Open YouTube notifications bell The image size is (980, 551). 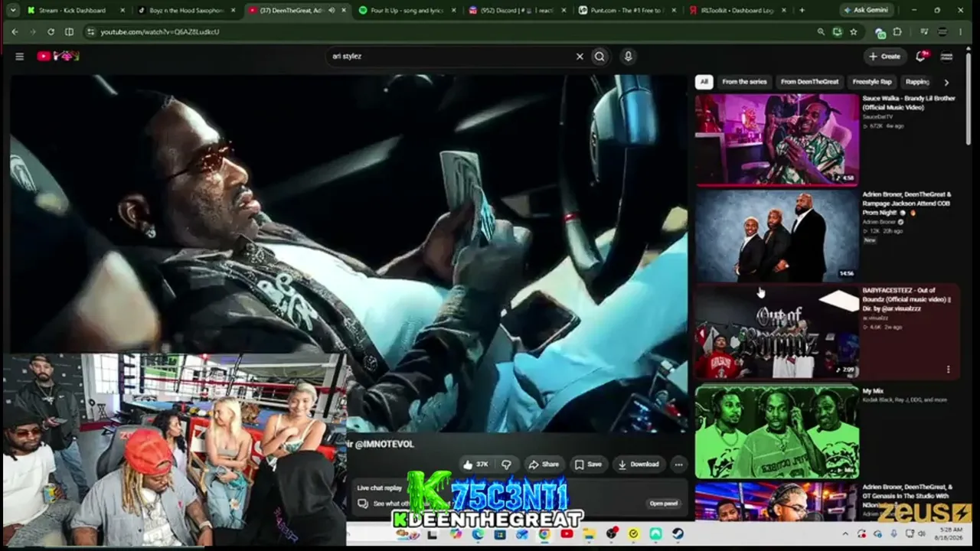(921, 56)
